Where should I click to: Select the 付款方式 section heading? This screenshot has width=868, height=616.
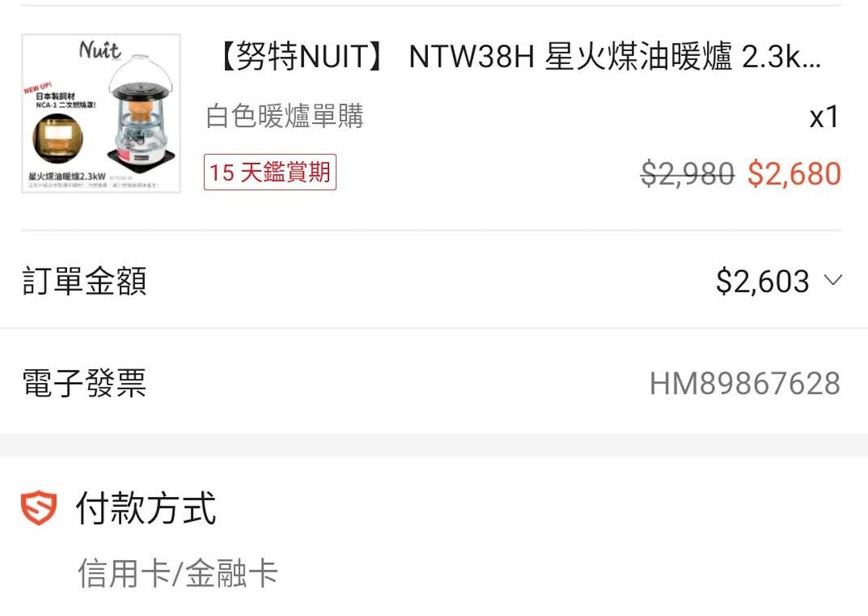tap(146, 507)
